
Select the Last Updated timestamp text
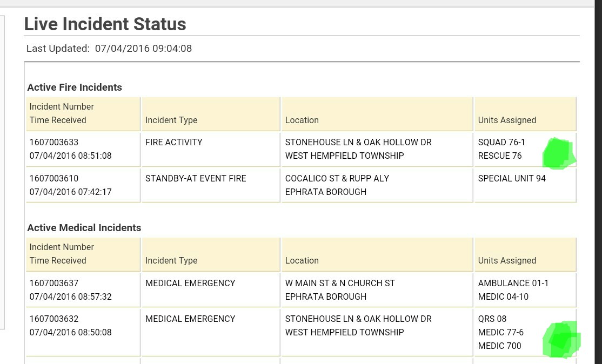[143, 49]
